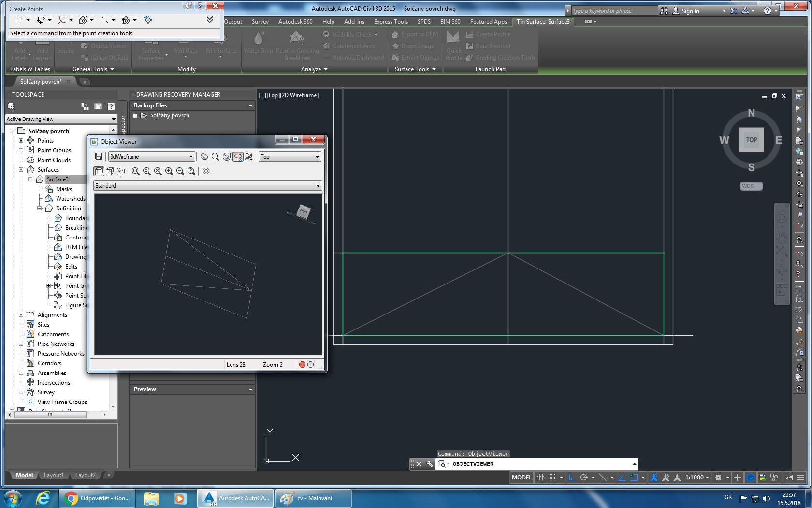Open the 3dWireframe visual style dropdown
The width and height of the screenshot is (812, 508).
[x=151, y=156]
